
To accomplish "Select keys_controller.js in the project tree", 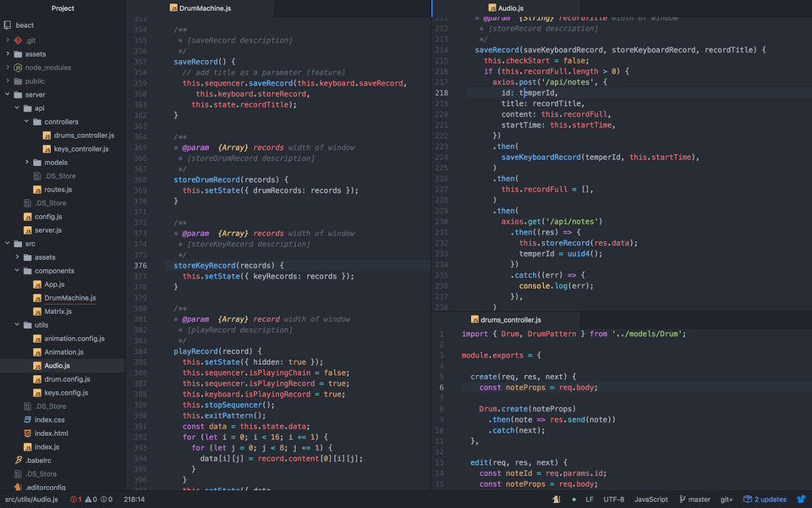I will pyautogui.click(x=81, y=148).
